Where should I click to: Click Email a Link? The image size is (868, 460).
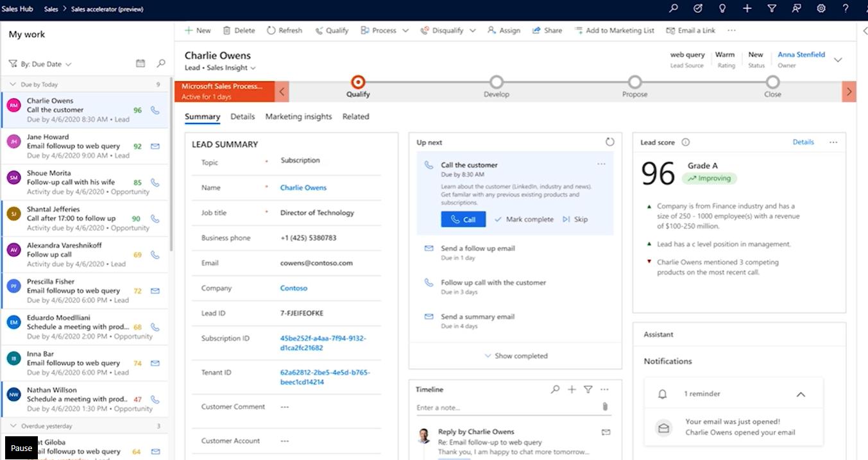pyautogui.click(x=691, y=31)
